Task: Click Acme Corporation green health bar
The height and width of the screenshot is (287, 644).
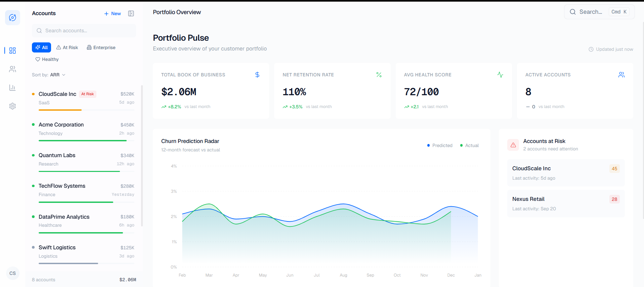Action: [83, 141]
